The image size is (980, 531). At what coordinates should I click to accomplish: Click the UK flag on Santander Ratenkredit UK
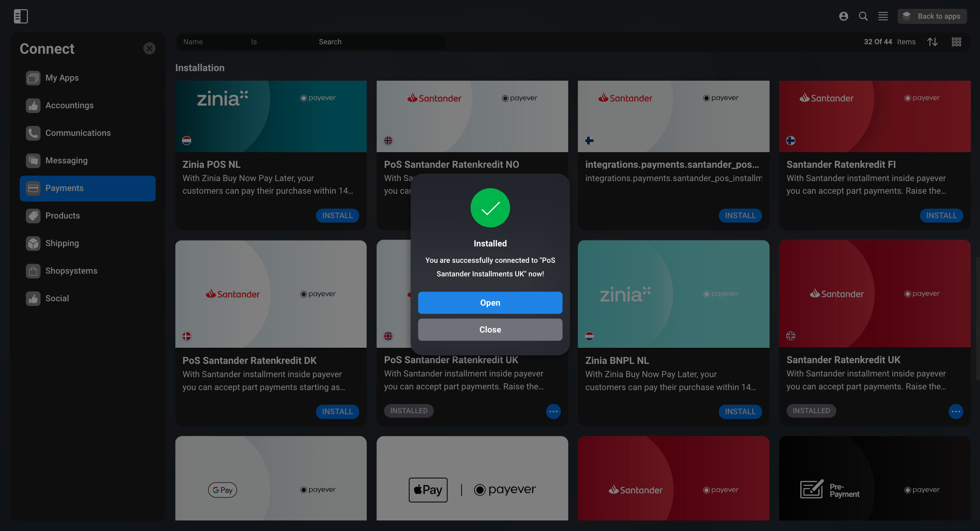pyautogui.click(x=791, y=336)
